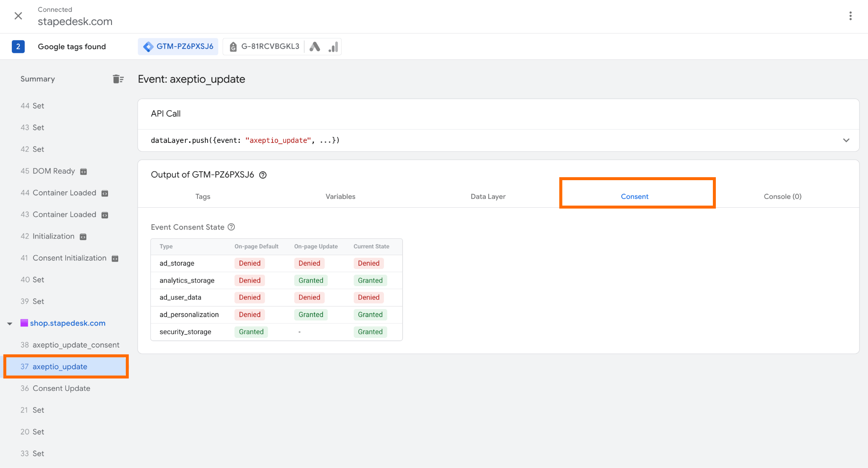
Task: Click Granted On-page Default for security_storage
Action: coord(251,332)
